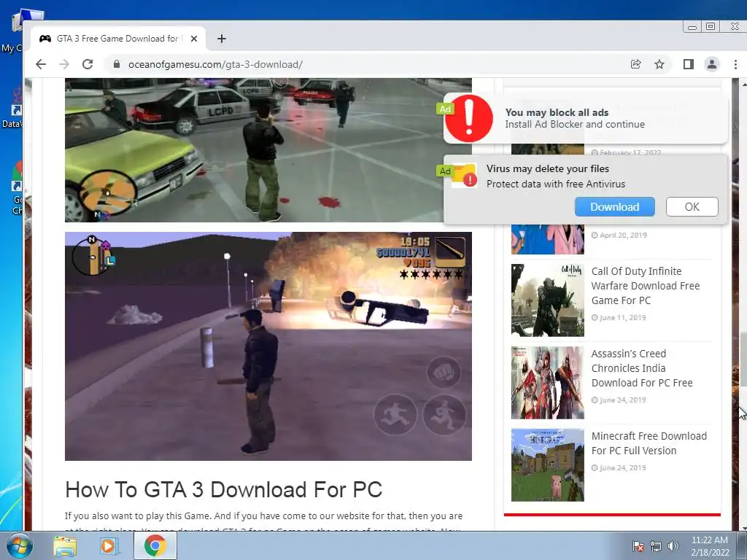Open Call Of Duty Infinite Warfare article link
Screen dimensions: 747x560
645,286
